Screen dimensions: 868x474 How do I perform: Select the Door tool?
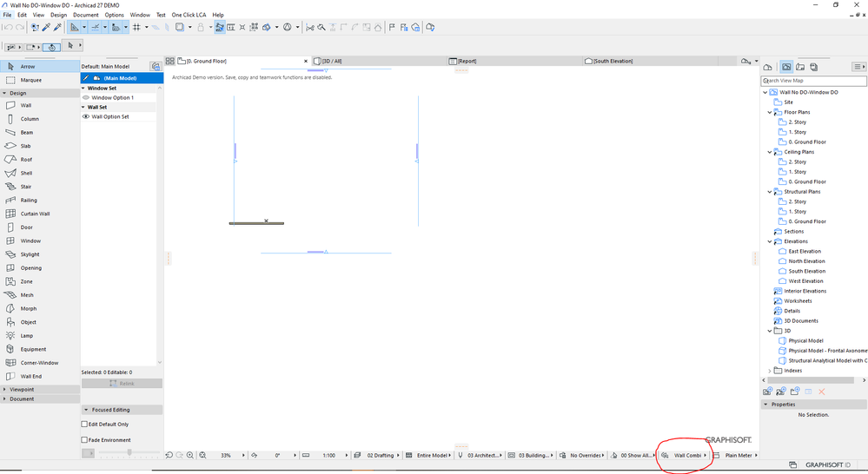pos(40,227)
